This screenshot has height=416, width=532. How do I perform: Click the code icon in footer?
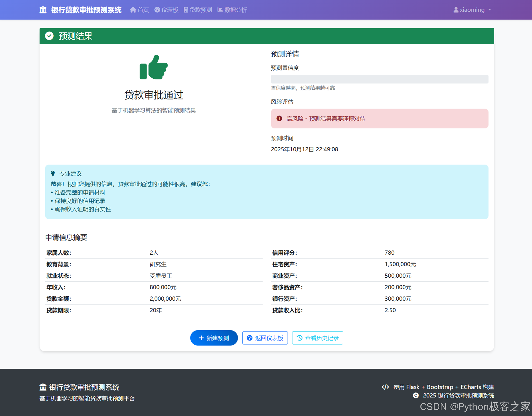[385, 387]
